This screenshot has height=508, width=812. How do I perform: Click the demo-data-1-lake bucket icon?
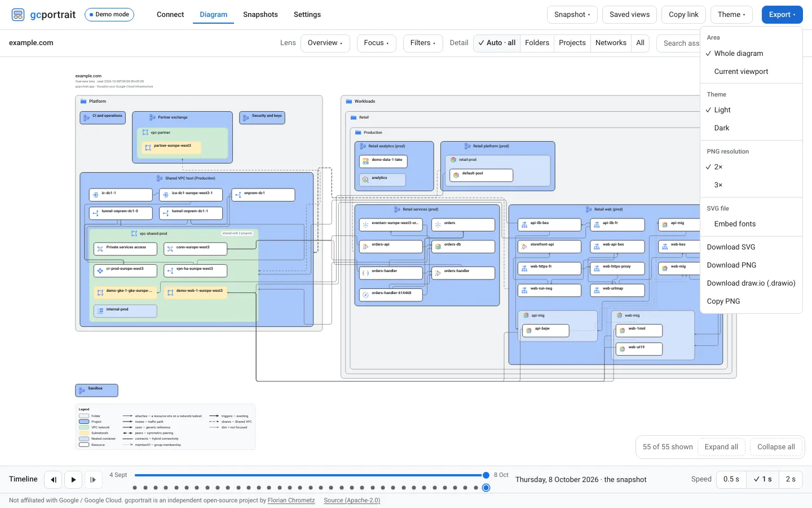365,161
